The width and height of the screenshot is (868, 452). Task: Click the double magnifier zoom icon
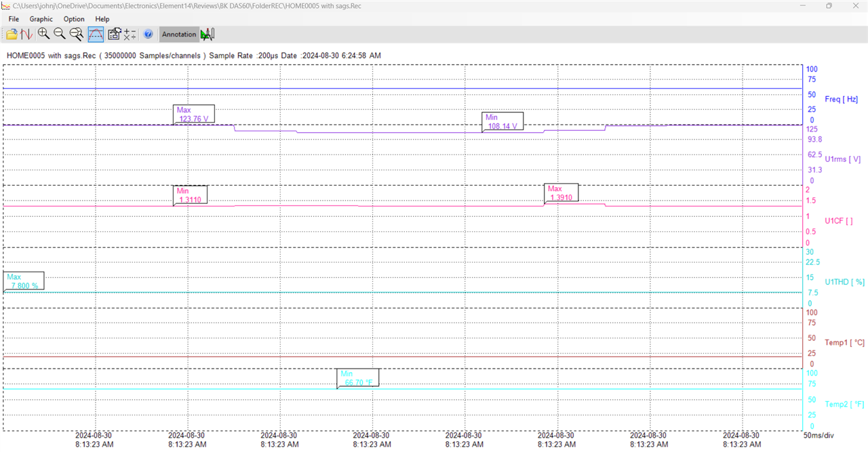point(77,34)
